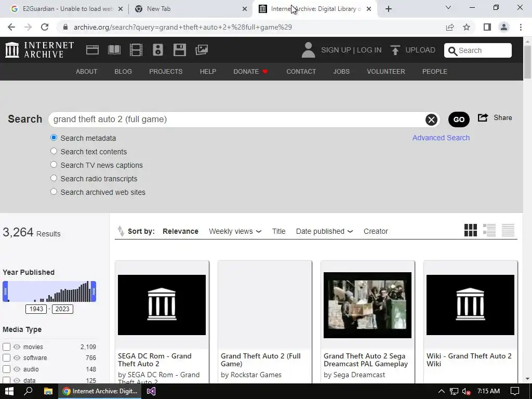The image size is (532, 399).
Task: Open the ABOUT menu item
Action: pos(87,72)
